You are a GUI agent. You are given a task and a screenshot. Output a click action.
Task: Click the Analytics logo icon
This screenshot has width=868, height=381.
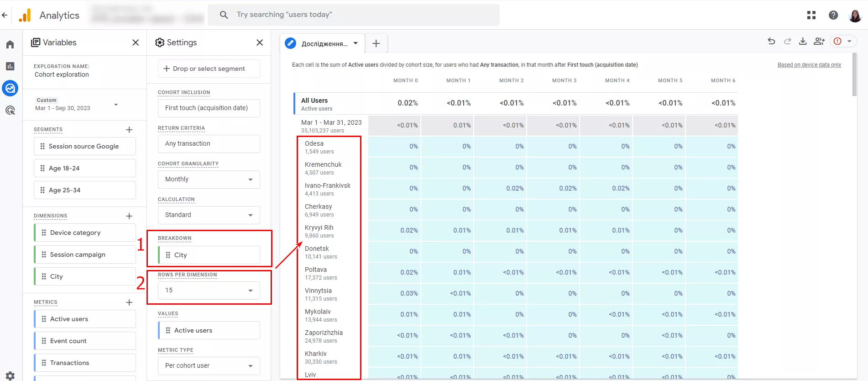coord(25,15)
